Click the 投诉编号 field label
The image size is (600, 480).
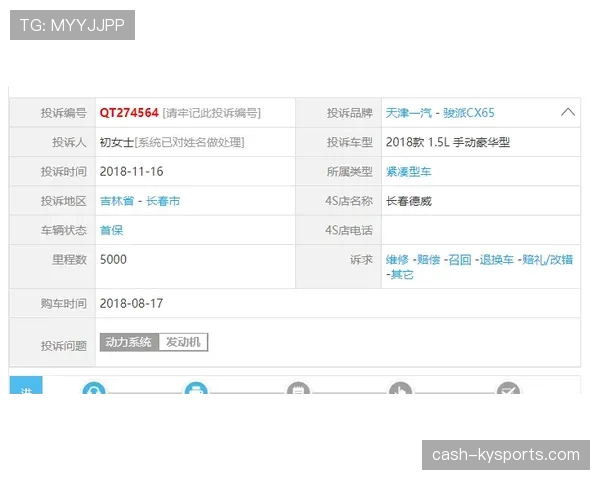pos(64,113)
